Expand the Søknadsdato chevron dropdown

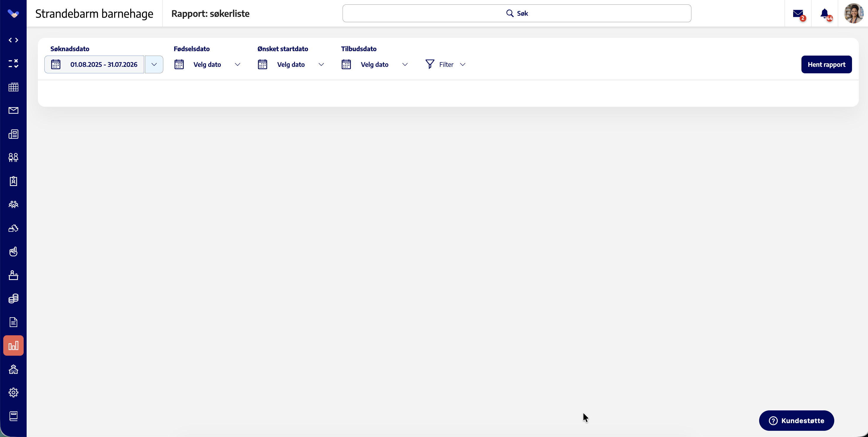[154, 64]
